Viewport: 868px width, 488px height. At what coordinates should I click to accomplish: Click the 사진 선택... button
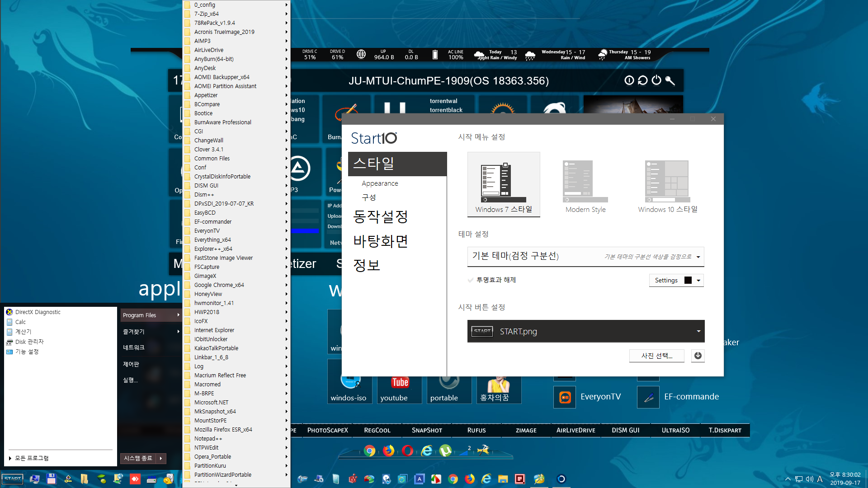tap(656, 356)
